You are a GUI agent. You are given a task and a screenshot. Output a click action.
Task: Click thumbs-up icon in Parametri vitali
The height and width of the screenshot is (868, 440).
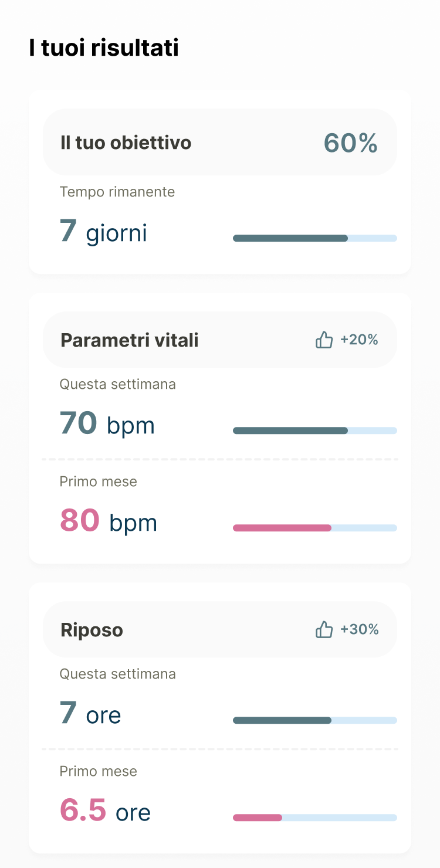click(324, 340)
